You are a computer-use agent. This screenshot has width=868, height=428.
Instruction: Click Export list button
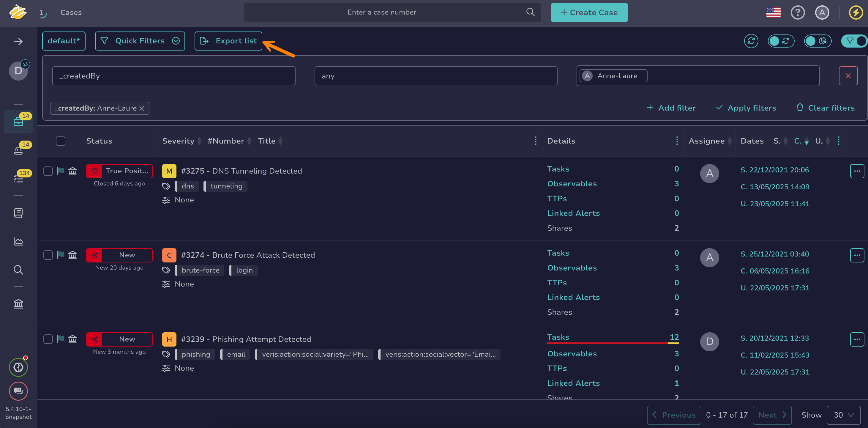tap(228, 41)
